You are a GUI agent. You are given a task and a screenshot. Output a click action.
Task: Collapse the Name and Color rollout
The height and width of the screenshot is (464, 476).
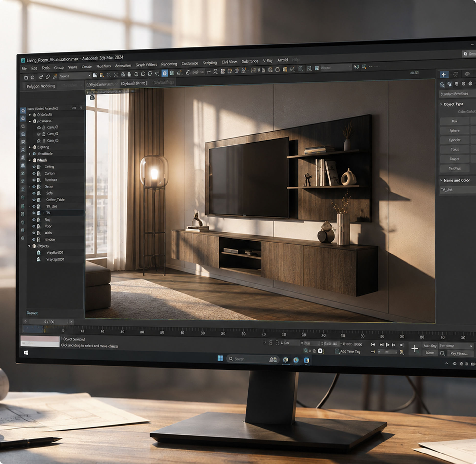pos(441,180)
